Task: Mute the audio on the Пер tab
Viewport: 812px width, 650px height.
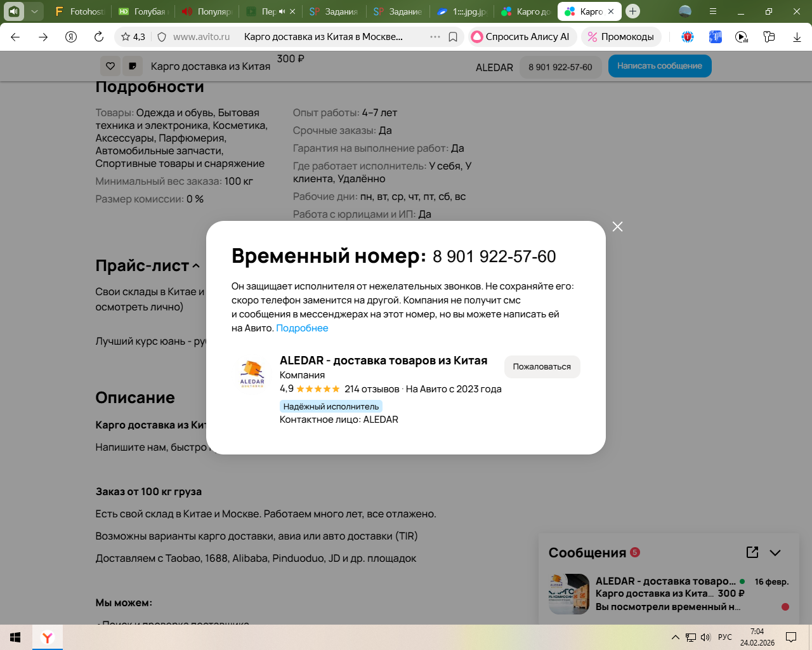Action: click(282, 11)
